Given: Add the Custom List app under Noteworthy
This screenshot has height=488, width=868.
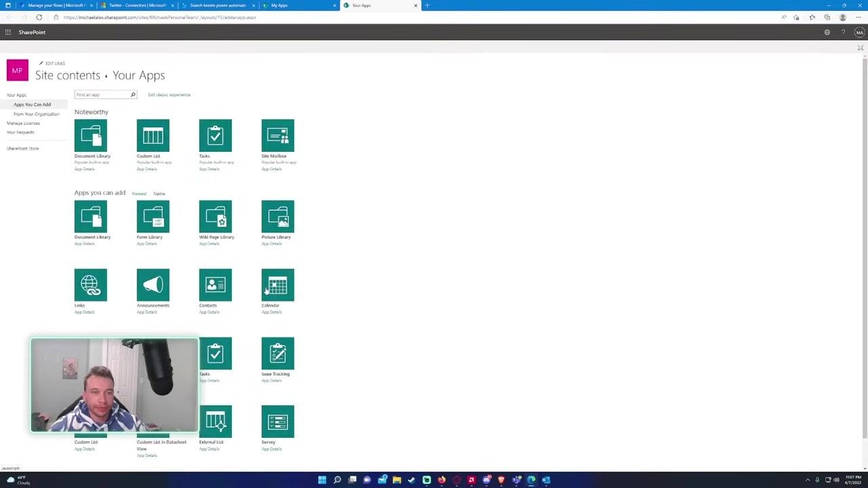Looking at the screenshot, I should [153, 136].
